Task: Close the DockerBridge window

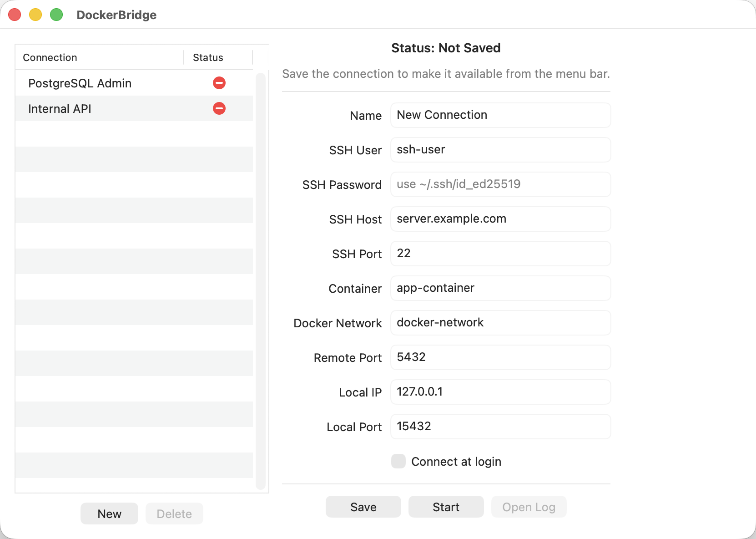Action: coord(15,15)
